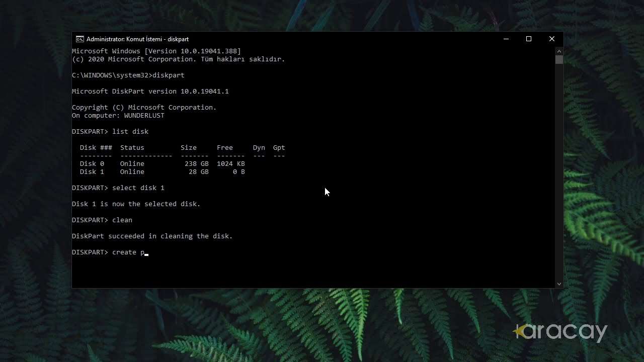Click the scrollbar up arrow
Viewport: 644px width, 362px height.
click(x=559, y=51)
